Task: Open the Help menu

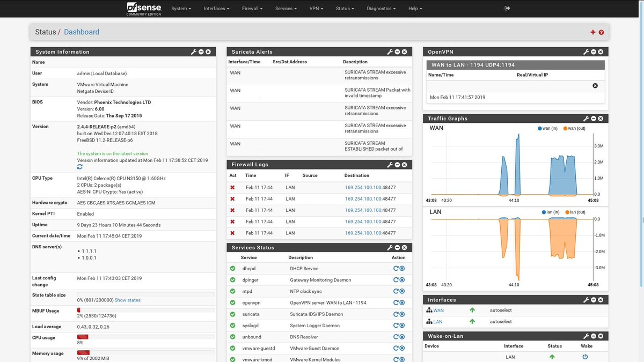Action: click(415, 9)
